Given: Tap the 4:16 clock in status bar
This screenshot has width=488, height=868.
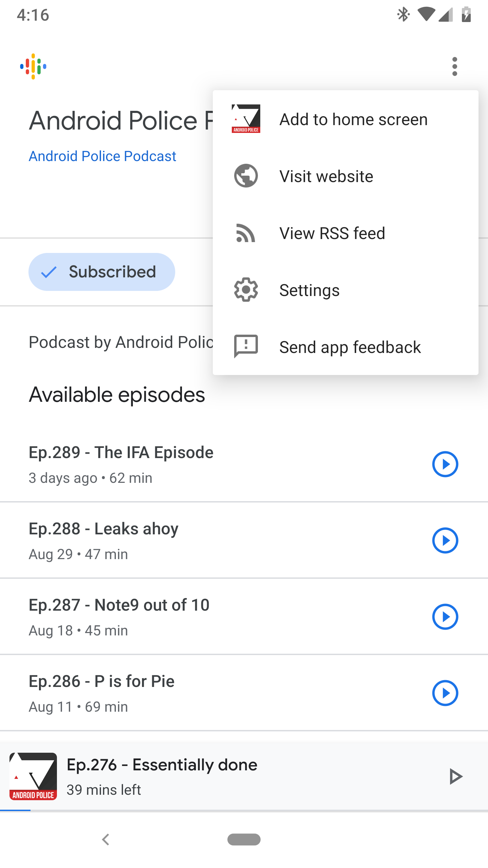Looking at the screenshot, I should pyautogui.click(x=33, y=15).
